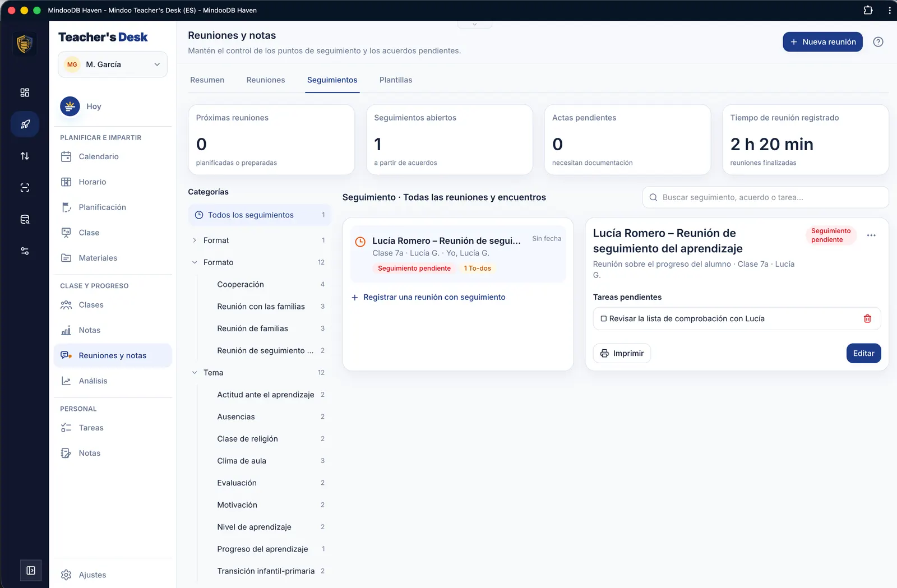
Task: Open the Próximas reuniones stat card
Action: click(271, 140)
